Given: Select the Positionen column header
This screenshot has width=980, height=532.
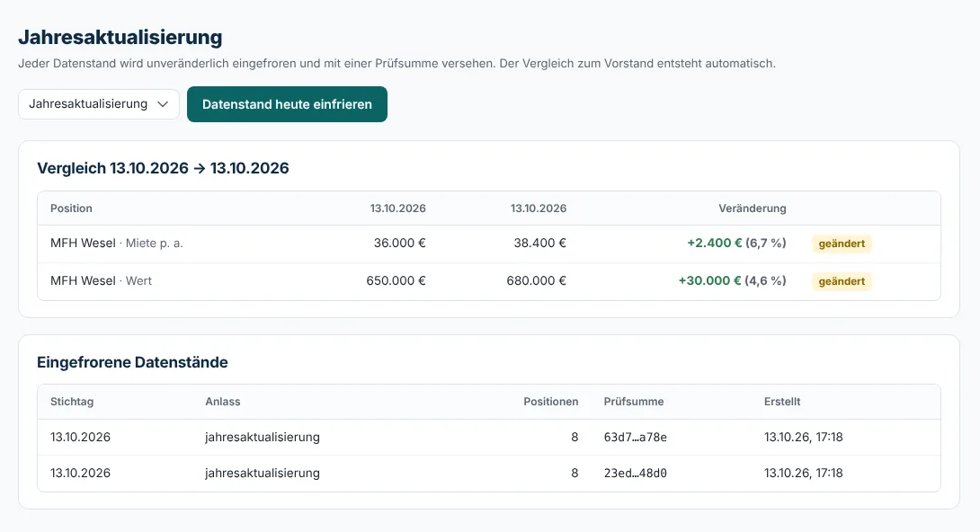Looking at the screenshot, I should coord(550,402).
